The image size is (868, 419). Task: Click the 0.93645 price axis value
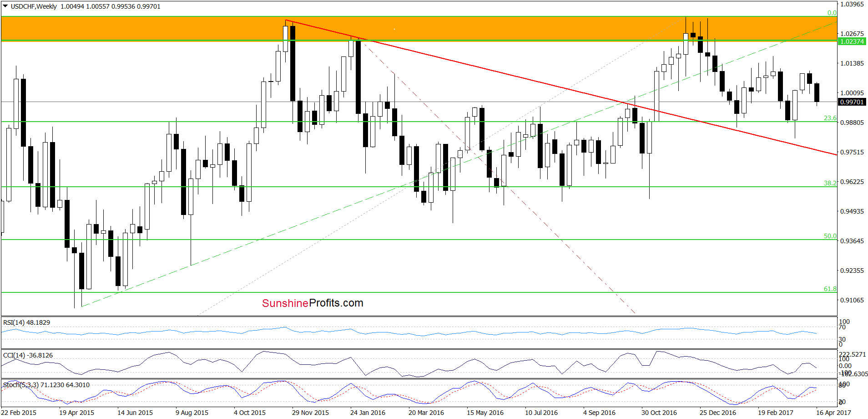(x=852, y=241)
